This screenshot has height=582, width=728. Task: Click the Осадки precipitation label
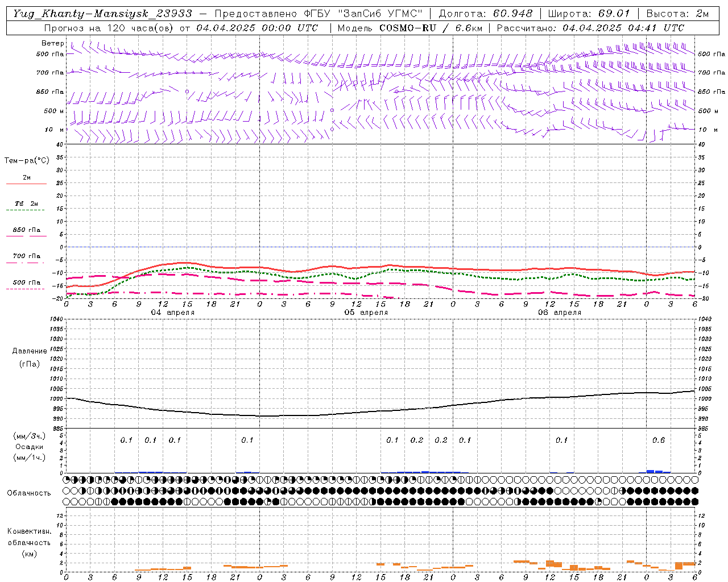[x=30, y=447]
